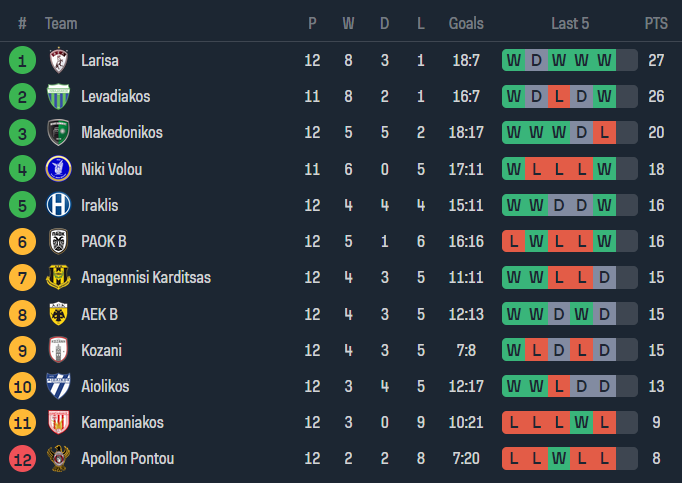Click the PAOK B club crest
682x483 pixels.
click(x=59, y=241)
